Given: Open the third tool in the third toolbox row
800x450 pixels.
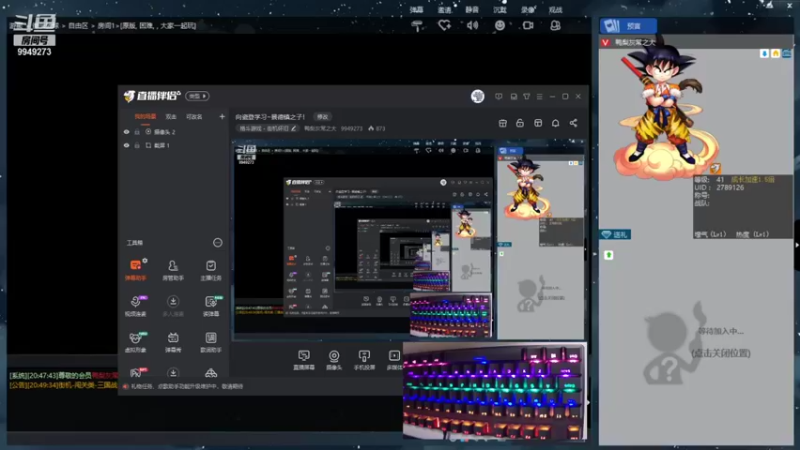Looking at the screenshot, I should [x=211, y=342].
